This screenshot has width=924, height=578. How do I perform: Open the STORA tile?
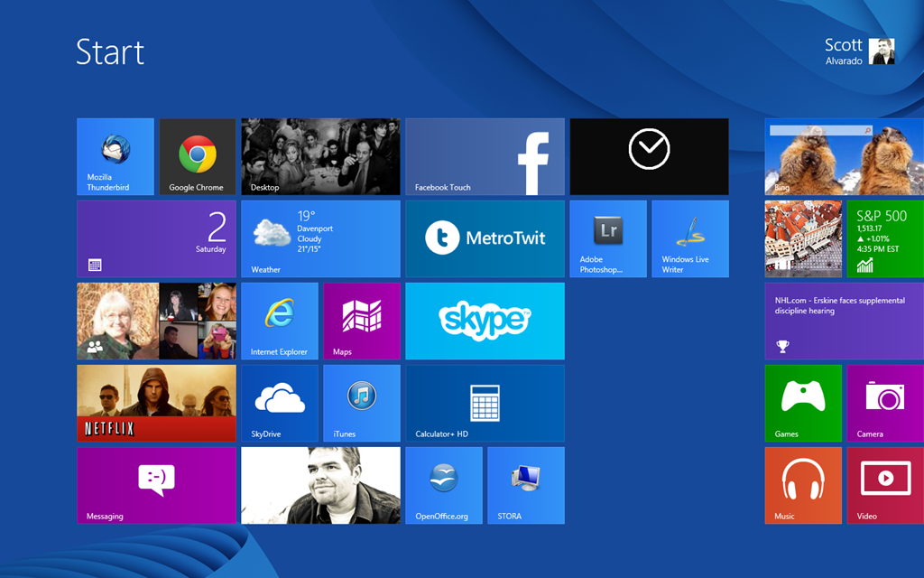(526, 485)
